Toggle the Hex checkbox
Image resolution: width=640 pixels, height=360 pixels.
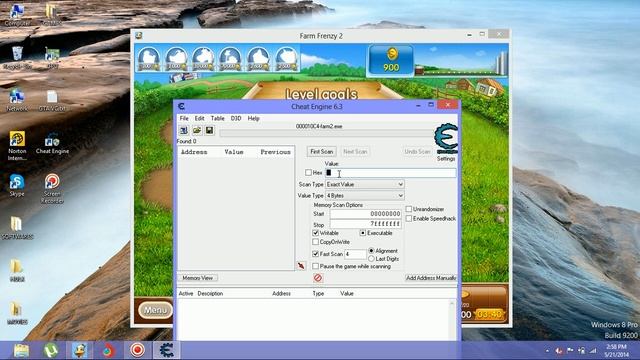click(x=308, y=173)
